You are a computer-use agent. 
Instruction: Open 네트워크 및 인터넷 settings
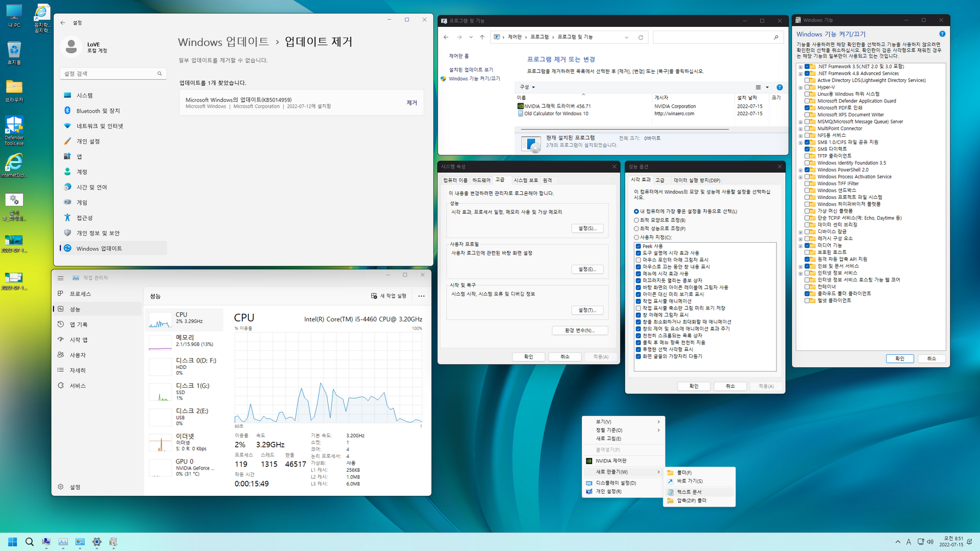pos(113,126)
